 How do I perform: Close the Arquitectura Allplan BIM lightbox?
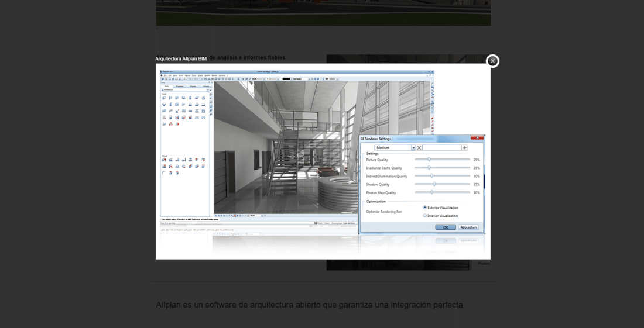click(492, 61)
